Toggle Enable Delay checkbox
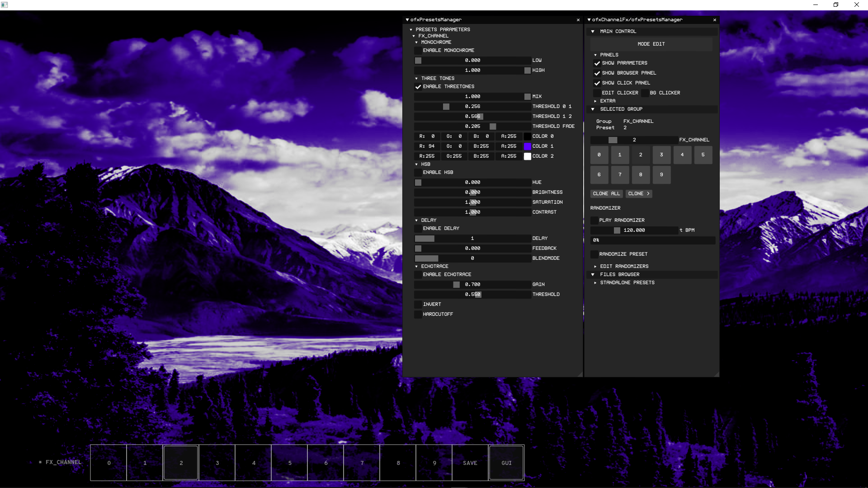This screenshot has height=488, width=868. click(x=418, y=229)
